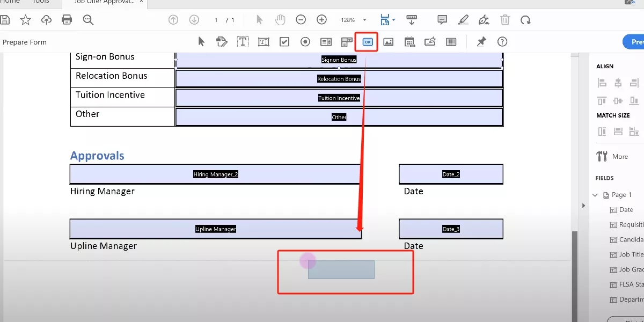Add a Check Box form field
The height and width of the screenshot is (322, 644).
(284, 41)
